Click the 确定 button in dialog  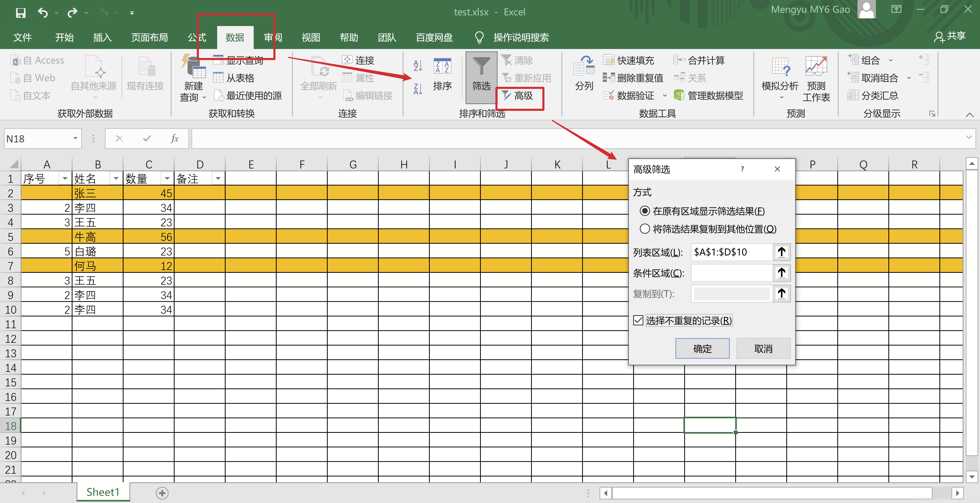point(702,348)
